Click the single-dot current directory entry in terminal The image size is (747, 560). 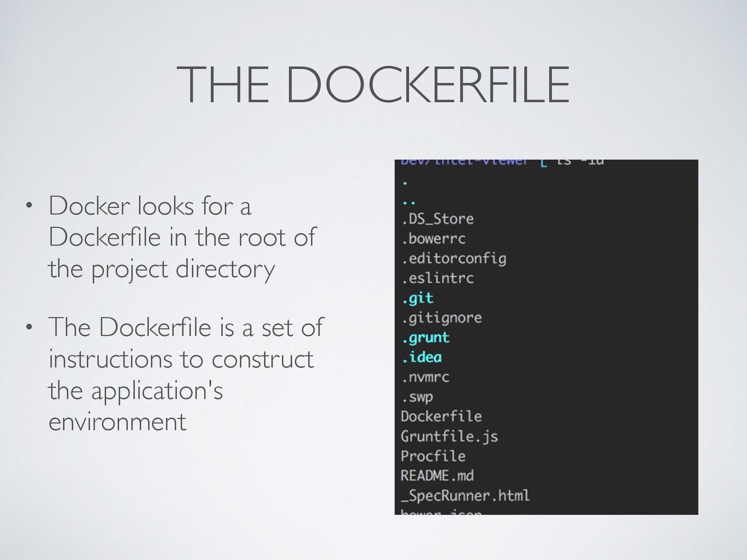pos(405,182)
